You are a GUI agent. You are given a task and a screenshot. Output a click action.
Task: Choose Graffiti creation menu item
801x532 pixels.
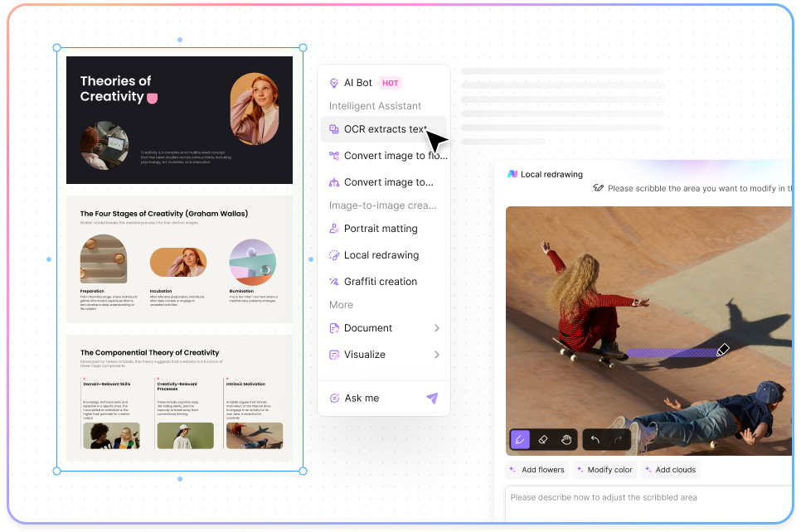(x=380, y=282)
